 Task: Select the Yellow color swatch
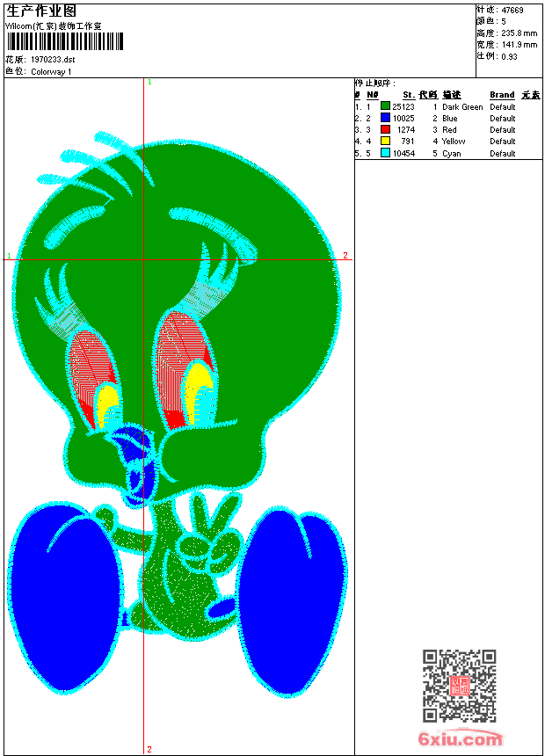385,141
